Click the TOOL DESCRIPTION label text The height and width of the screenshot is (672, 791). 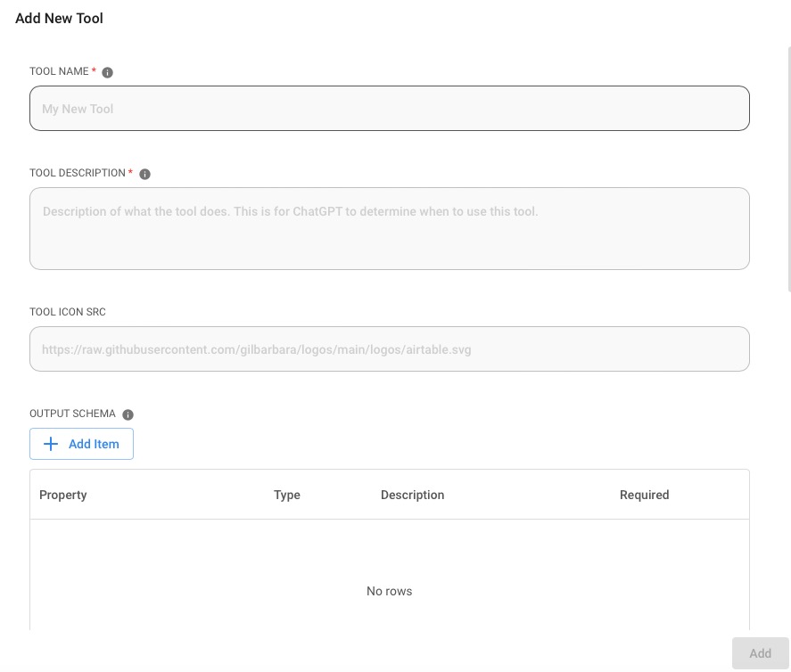coord(78,173)
